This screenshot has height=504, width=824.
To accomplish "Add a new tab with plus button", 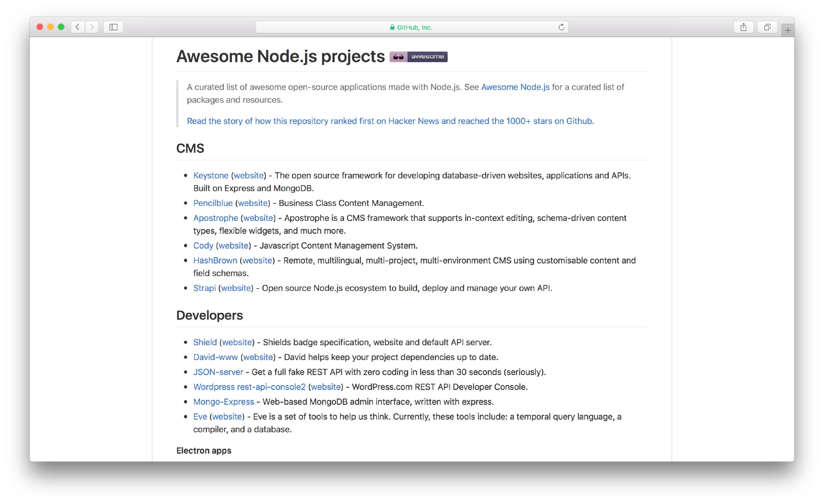I will (788, 31).
